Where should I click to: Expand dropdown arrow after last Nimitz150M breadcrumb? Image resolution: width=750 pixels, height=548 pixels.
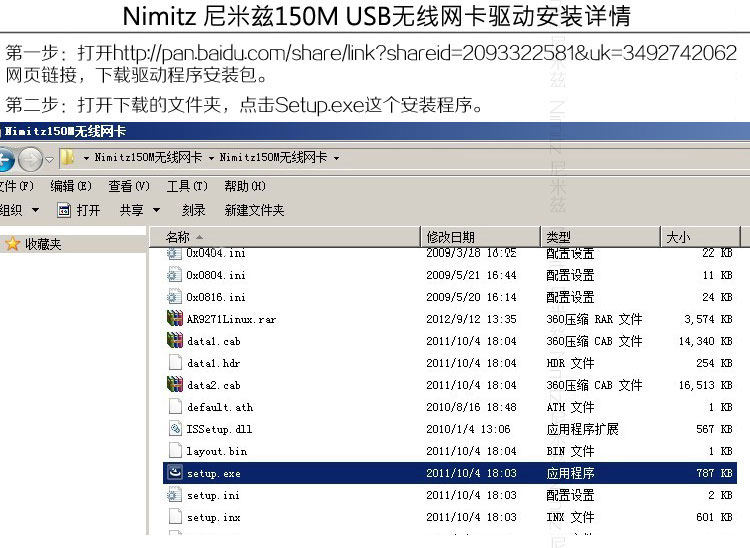click(337, 158)
